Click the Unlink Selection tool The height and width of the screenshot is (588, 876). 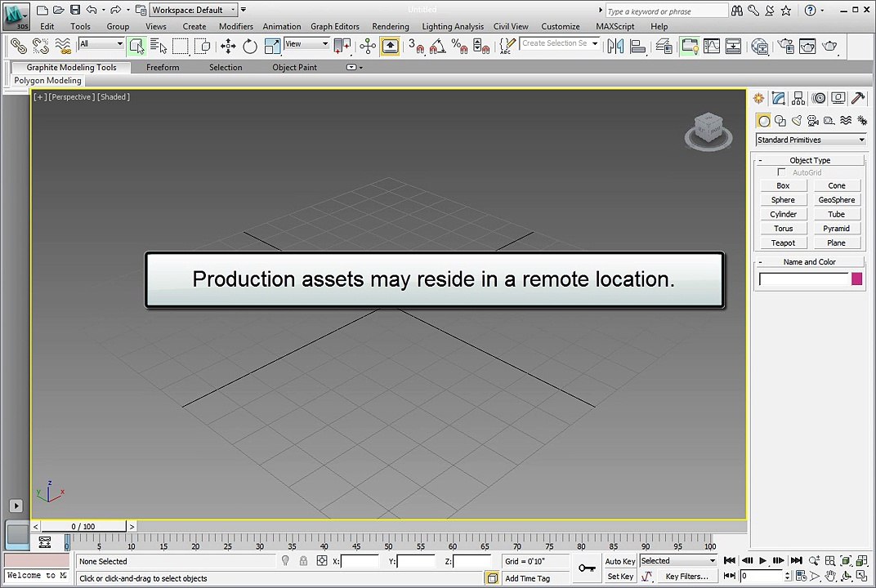41,46
